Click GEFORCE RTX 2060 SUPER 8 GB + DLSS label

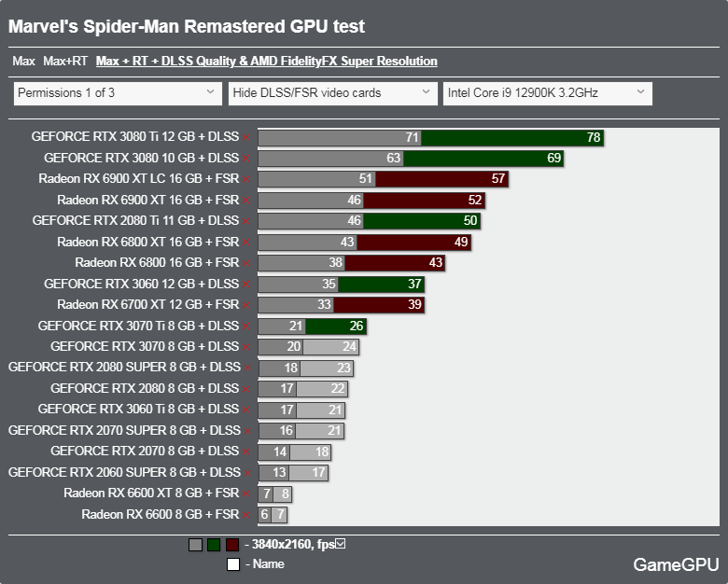point(124,473)
